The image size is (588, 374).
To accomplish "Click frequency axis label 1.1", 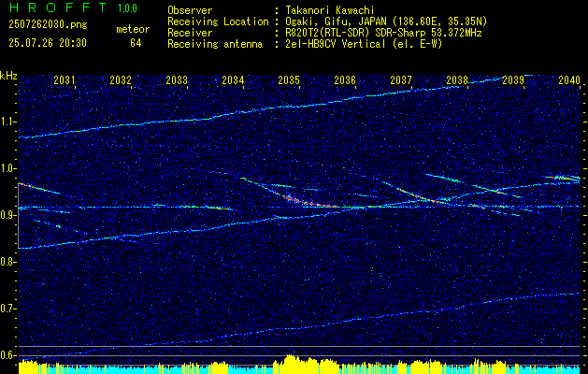I will [8, 122].
